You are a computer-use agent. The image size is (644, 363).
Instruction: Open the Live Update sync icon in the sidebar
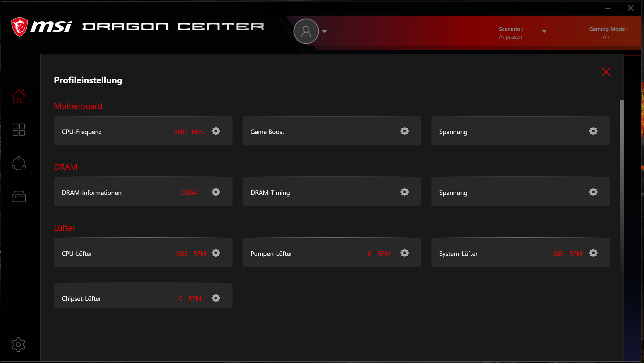pyautogui.click(x=19, y=163)
